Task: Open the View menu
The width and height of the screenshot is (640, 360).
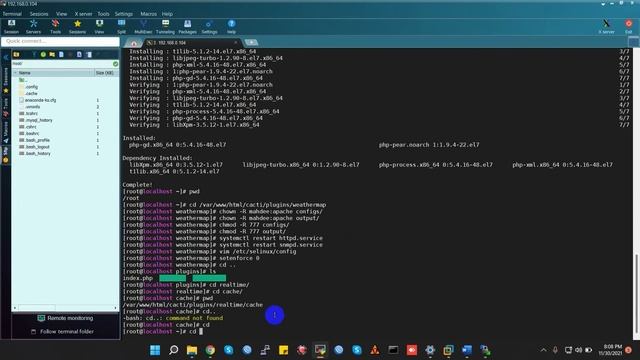Action: coord(62,14)
